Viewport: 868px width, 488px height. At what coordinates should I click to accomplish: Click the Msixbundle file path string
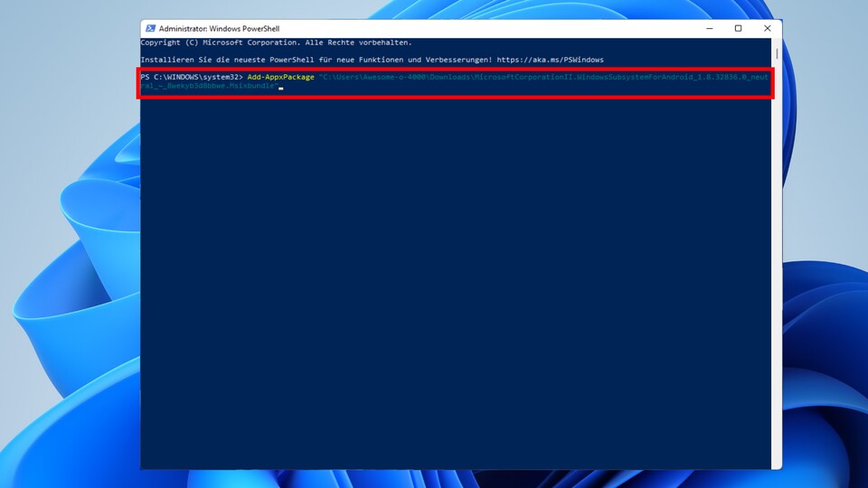point(455,81)
